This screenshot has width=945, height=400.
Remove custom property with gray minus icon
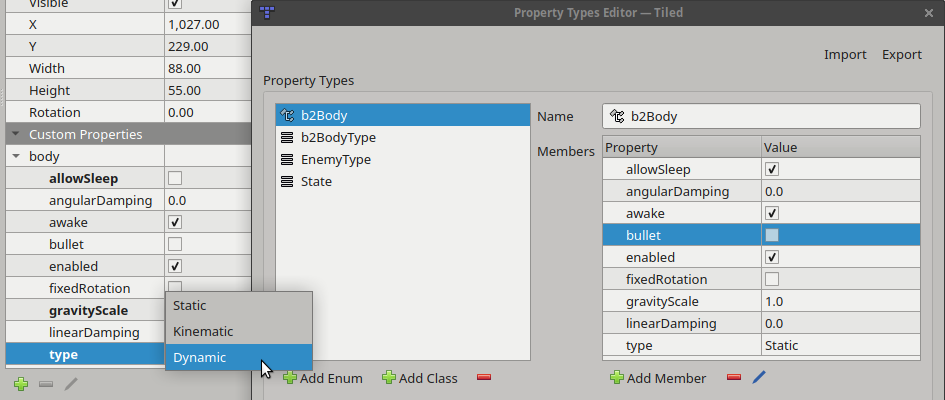tap(46, 384)
